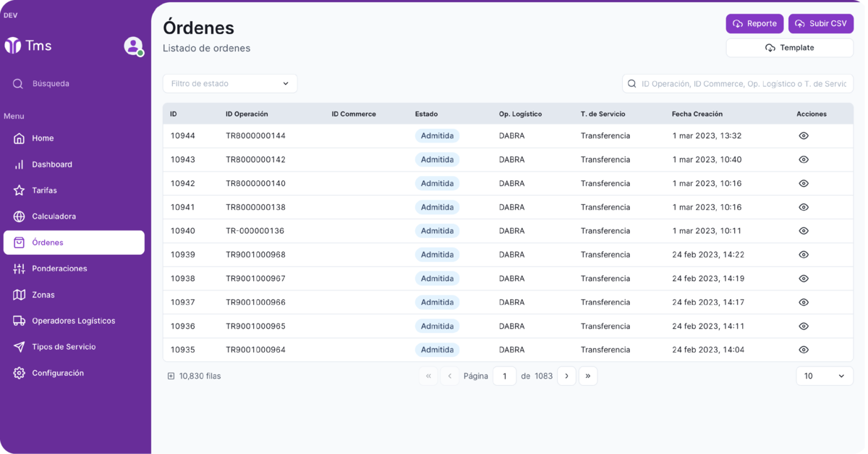Expand the 10,830 filas row count
The height and width of the screenshot is (454, 868).
tap(171, 377)
